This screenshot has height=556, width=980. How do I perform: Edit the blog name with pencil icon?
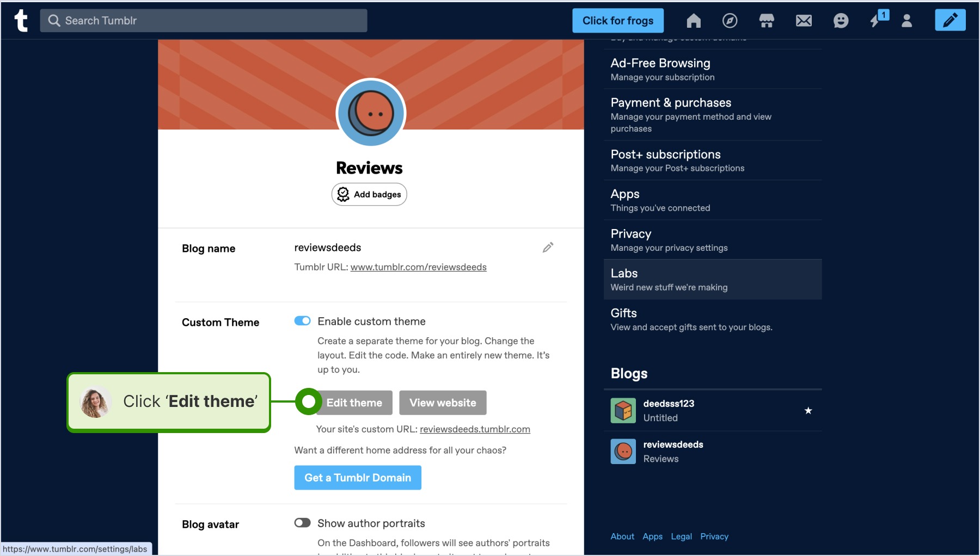click(x=548, y=248)
